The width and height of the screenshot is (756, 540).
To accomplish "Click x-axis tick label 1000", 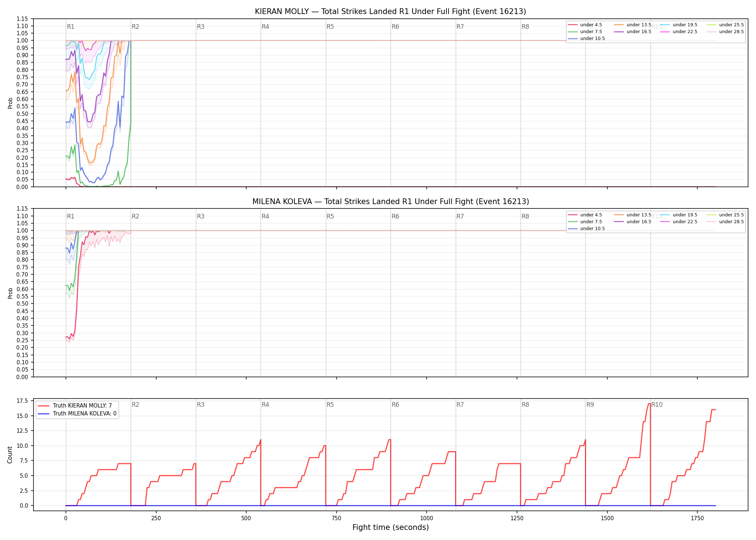I will click(x=427, y=518).
